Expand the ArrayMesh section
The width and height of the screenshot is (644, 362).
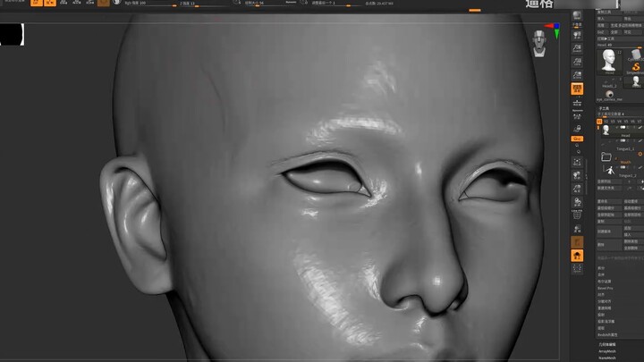click(608, 351)
